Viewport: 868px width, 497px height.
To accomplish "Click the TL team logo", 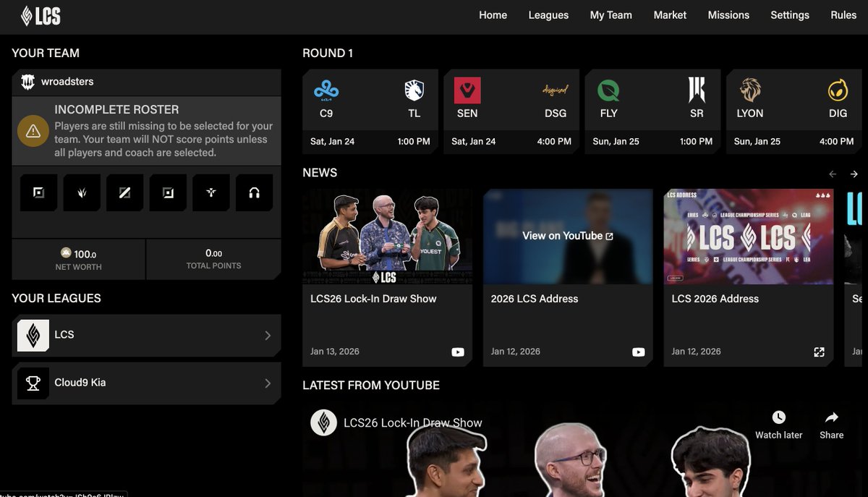I will [x=414, y=90].
